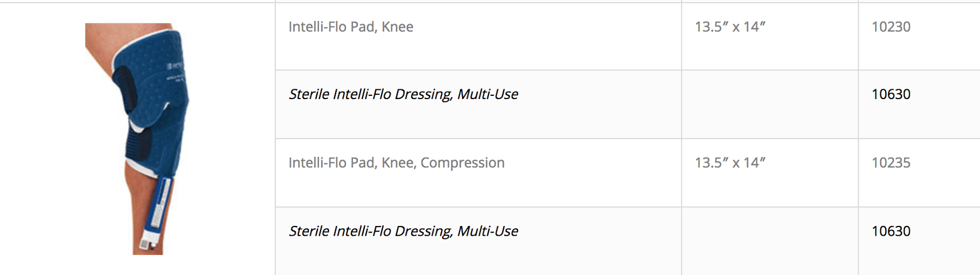Click Sterile Intelli-Flo Dressing under the Knee pad row
This screenshot has width=980, height=275.
[x=403, y=94]
